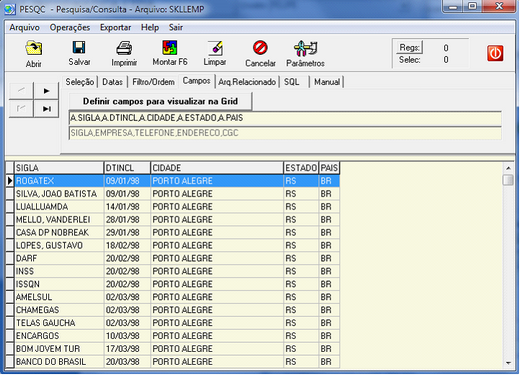Jump to last record arrow

(x=46, y=109)
